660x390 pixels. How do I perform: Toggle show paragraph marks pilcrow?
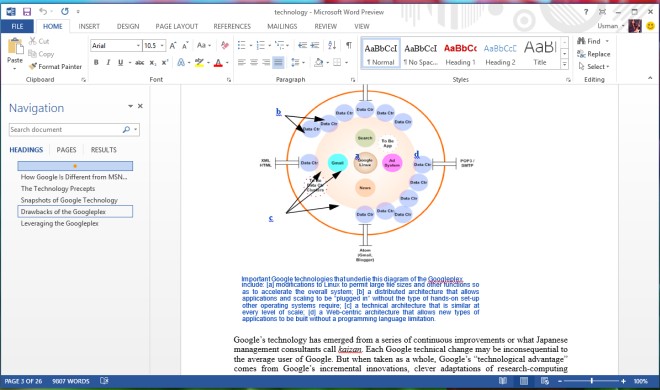click(x=349, y=45)
